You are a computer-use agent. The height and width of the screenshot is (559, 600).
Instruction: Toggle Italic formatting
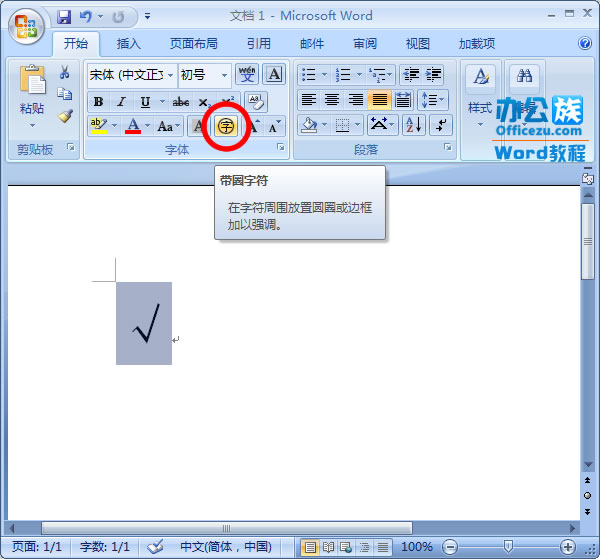tap(121, 102)
